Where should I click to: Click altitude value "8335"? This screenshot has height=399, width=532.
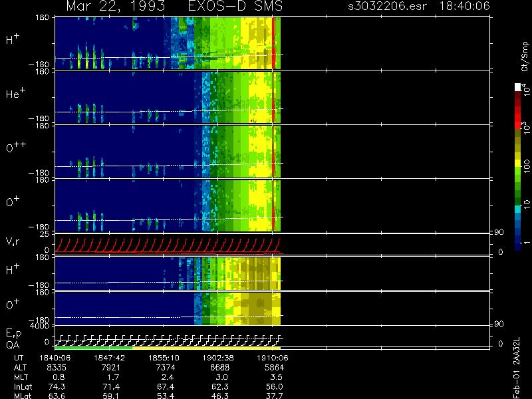56,368
